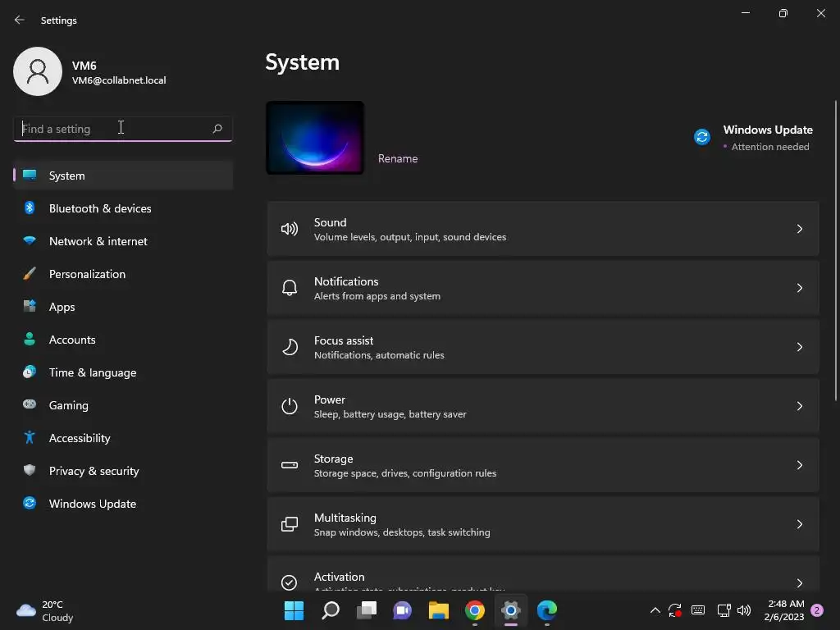The width and height of the screenshot is (840, 630).
Task: Open Network & internet settings
Action: pyautogui.click(x=123, y=241)
